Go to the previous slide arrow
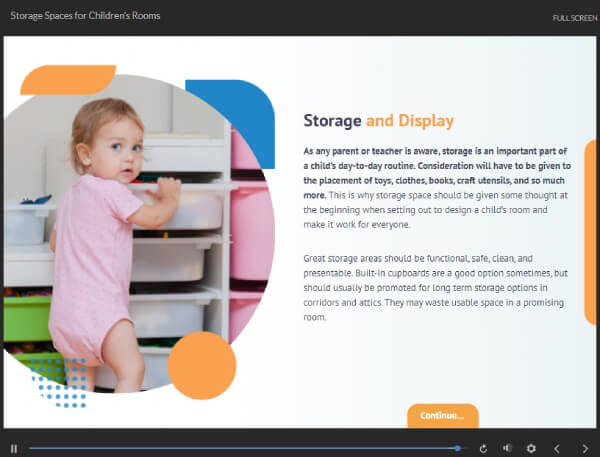The width and height of the screenshot is (600, 457). 558,449
